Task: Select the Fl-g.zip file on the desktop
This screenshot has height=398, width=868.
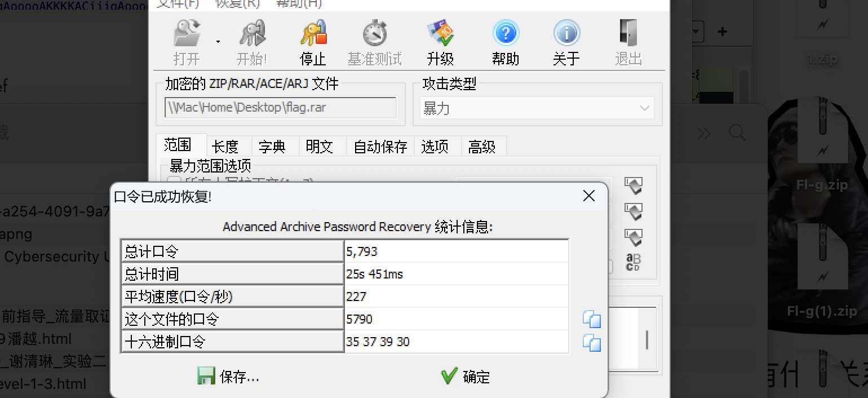Action: pyautogui.click(x=822, y=147)
